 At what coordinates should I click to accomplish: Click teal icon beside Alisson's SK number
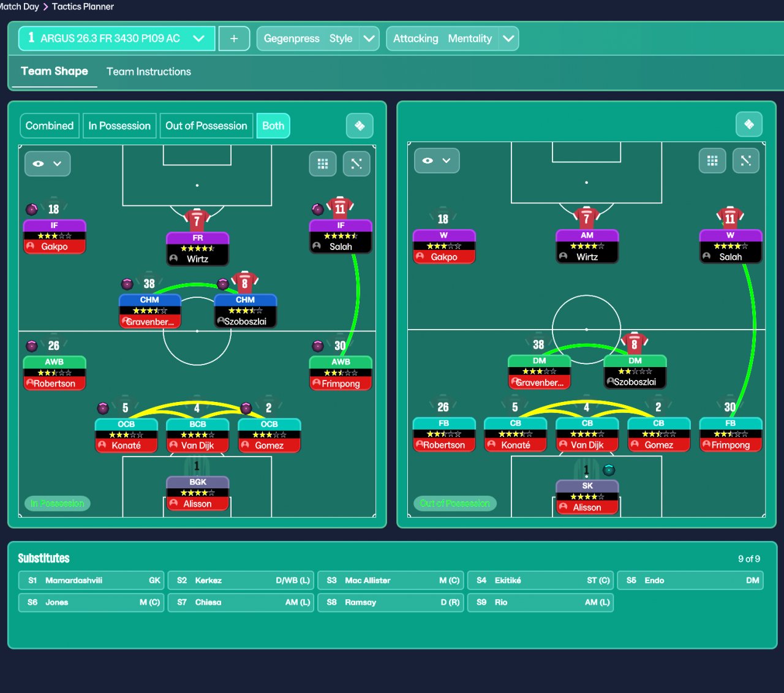(x=609, y=470)
